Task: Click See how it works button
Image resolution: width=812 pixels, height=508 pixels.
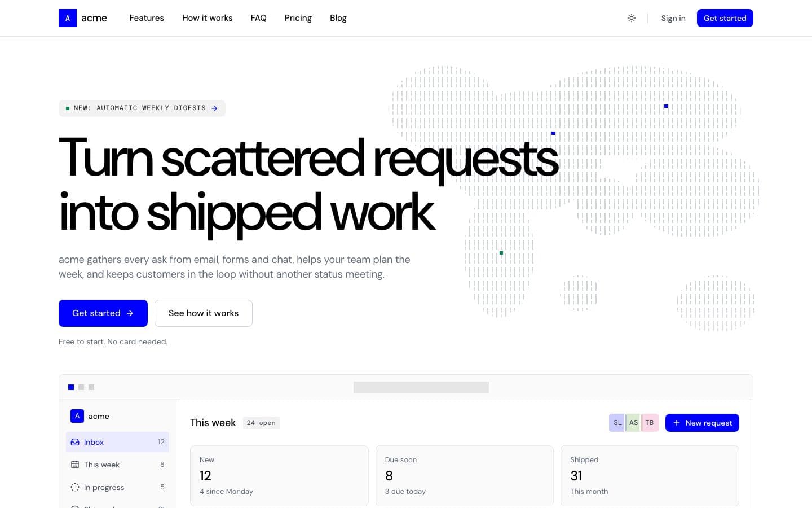Action: pyautogui.click(x=204, y=313)
